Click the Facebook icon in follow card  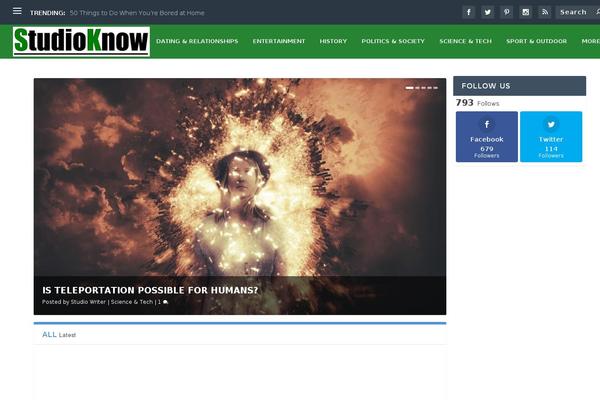pos(487,124)
